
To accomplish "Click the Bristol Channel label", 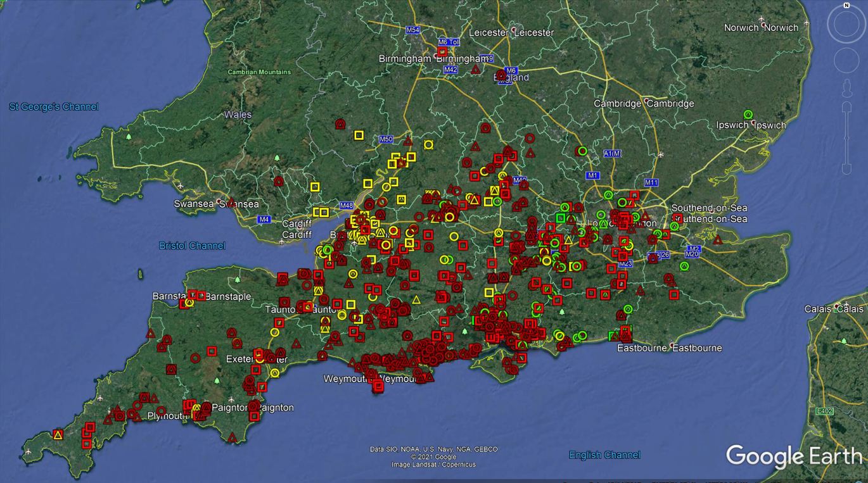I will tap(192, 246).
